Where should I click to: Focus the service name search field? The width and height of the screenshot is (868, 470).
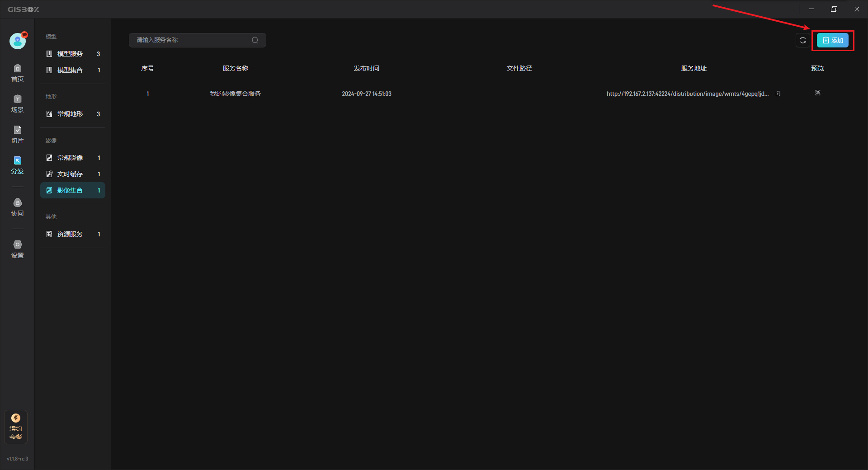click(x=197, y=40)
